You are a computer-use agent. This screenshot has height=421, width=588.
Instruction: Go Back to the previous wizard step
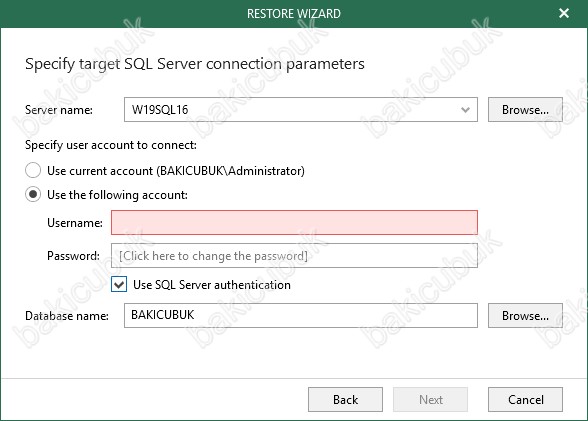tap(345, 400)
